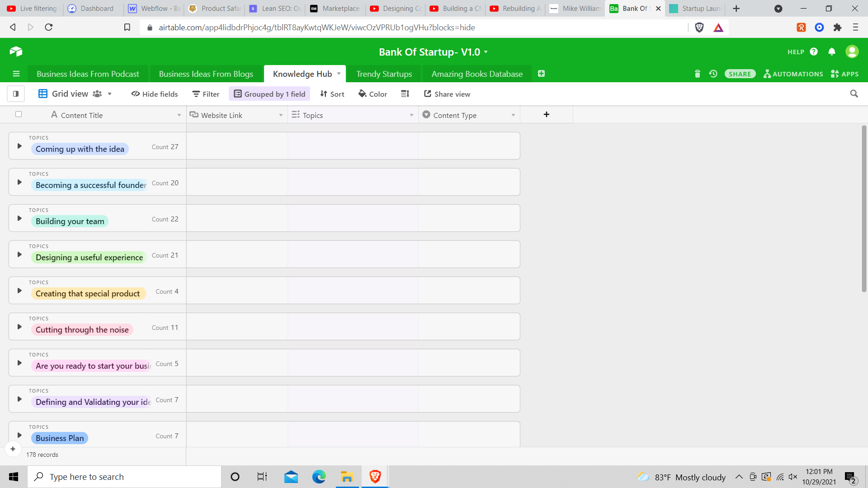This screenshot has width=868, height=488.
Task: Expand the Coming up with the idea group
Action: tap(19, 146)
